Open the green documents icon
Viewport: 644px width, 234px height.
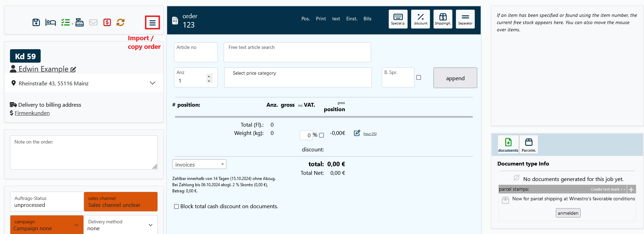(x=508, y=144)
